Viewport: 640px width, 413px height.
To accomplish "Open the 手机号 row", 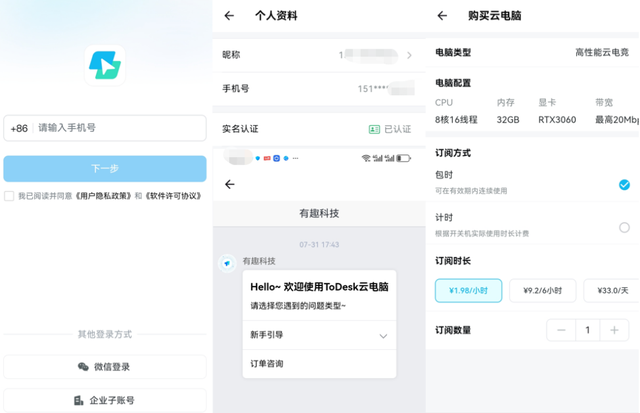I will tap(319, 89).
